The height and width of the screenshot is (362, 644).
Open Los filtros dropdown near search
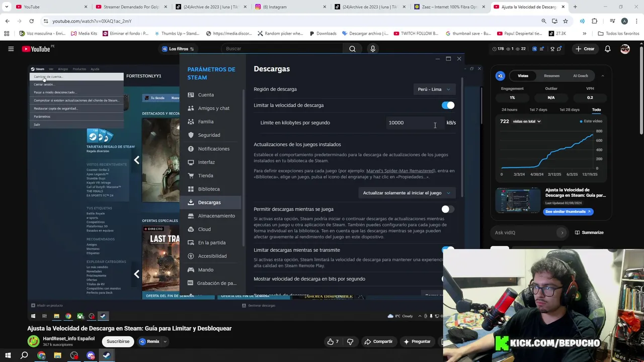click(178, 49)
